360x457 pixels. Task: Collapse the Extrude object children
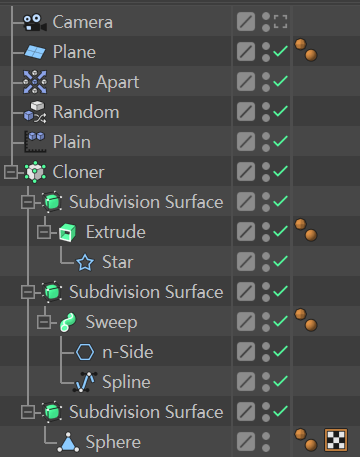pos(44,232)
